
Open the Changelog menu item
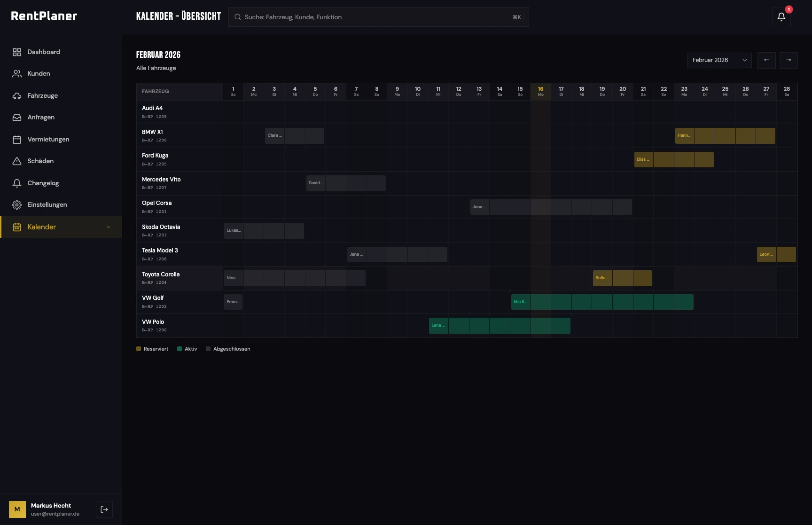(43, 183)
